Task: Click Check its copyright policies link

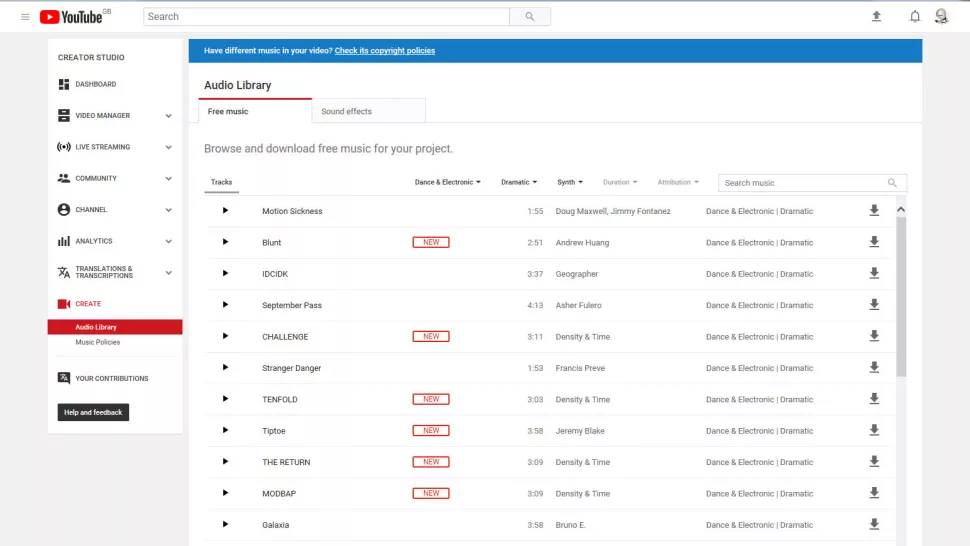Action: [x=385, y=51]
